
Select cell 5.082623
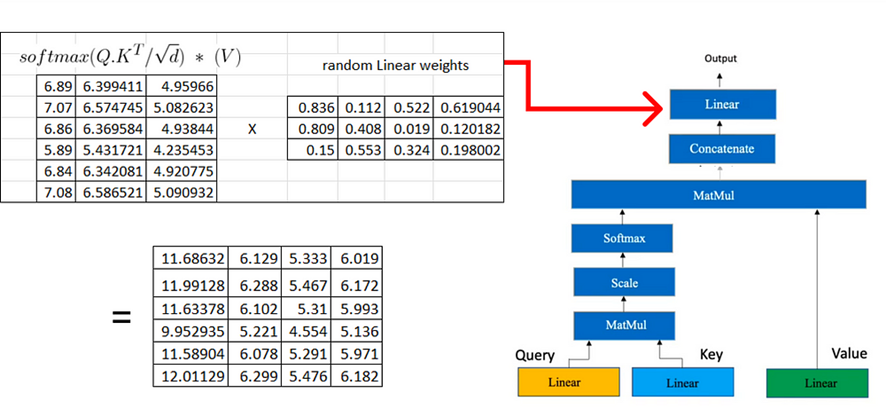coord(181,107)
